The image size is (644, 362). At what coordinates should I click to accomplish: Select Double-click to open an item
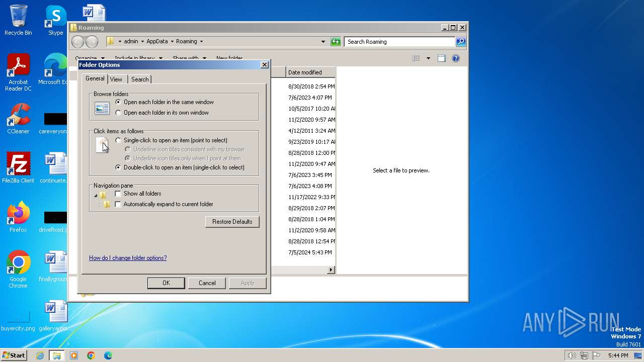[118, 167]
